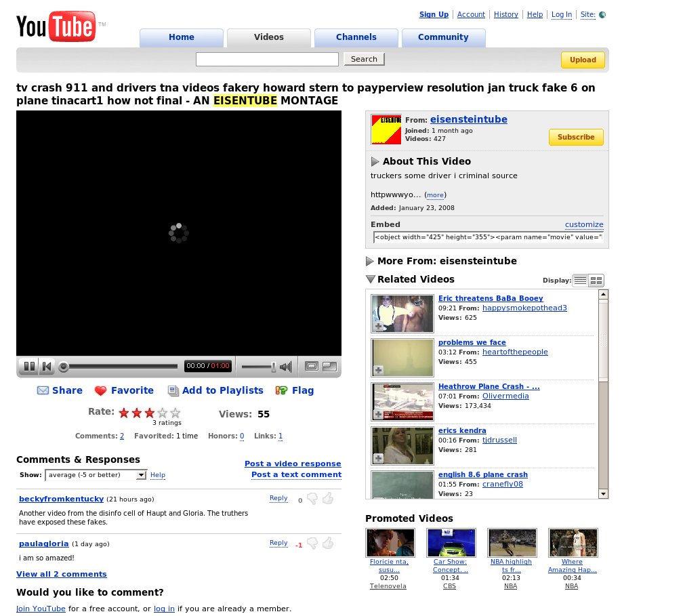Image resolution: width=683 pixels, height=616 pixels.
Task: Click View all 2 comments
Action: [x=62, y=574]
